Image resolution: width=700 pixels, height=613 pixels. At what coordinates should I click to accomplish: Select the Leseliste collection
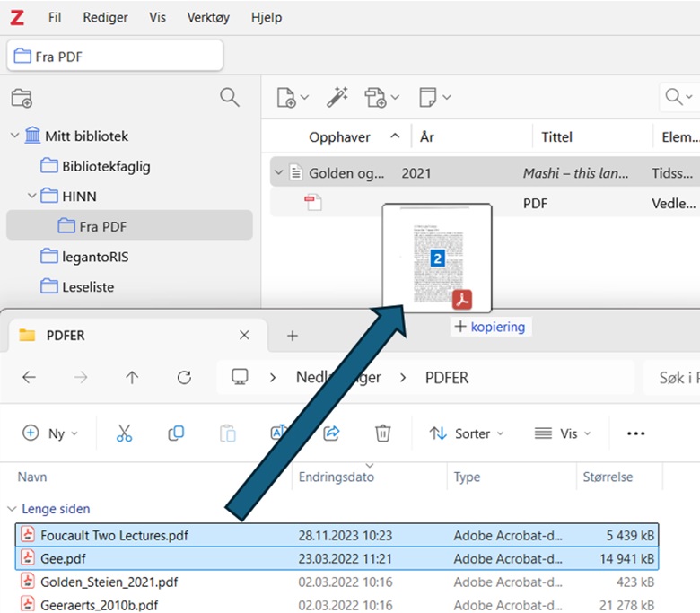(77, 286)
